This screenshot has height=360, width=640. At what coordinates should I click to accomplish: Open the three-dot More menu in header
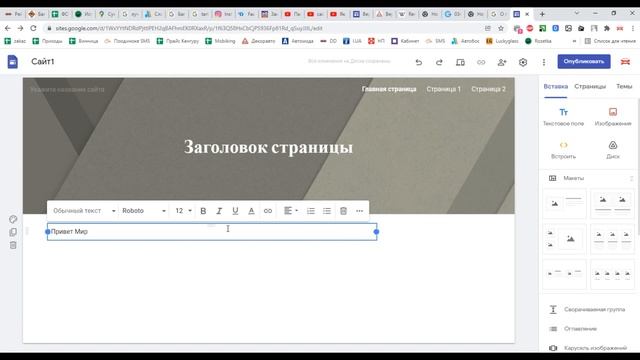[544, 62]
